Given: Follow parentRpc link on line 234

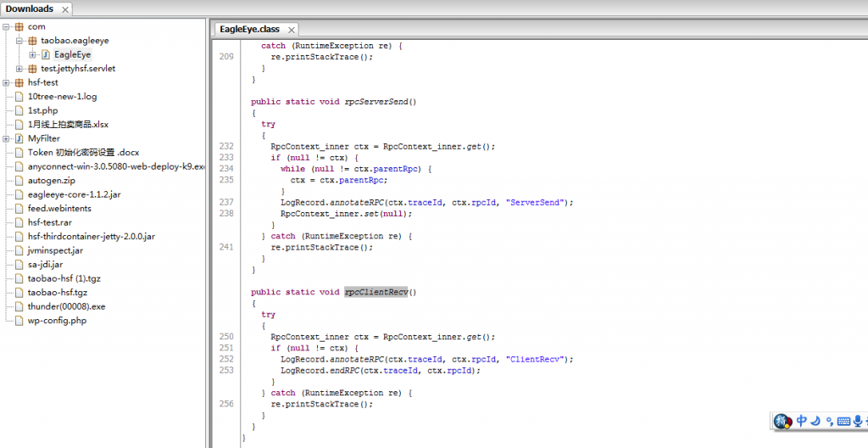Looking at the screenshot, I should click(x=396, y=169).
